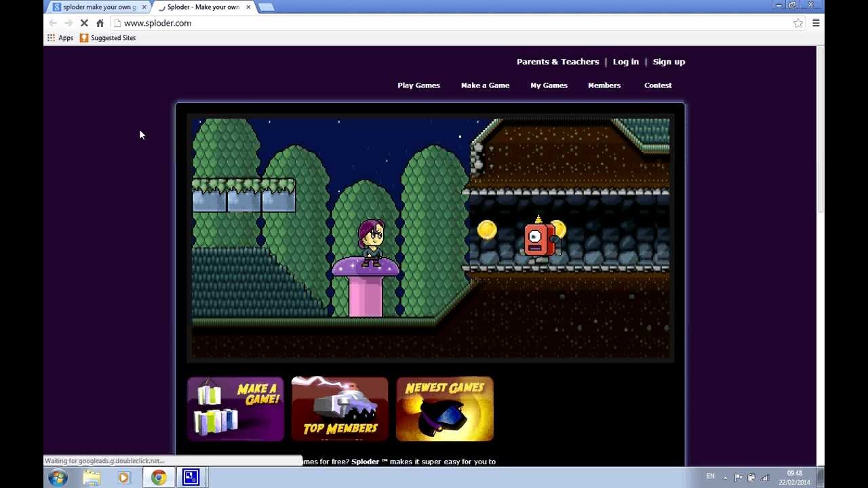868x488 pixels.
Task: Open the media player taskbar icon
Action: 123,478
